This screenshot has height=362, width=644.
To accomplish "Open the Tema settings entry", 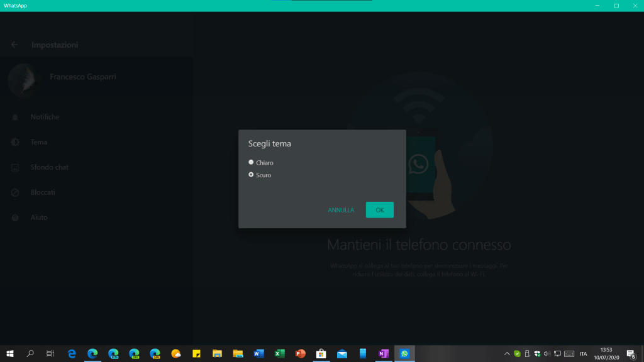I will click(38, 142).
